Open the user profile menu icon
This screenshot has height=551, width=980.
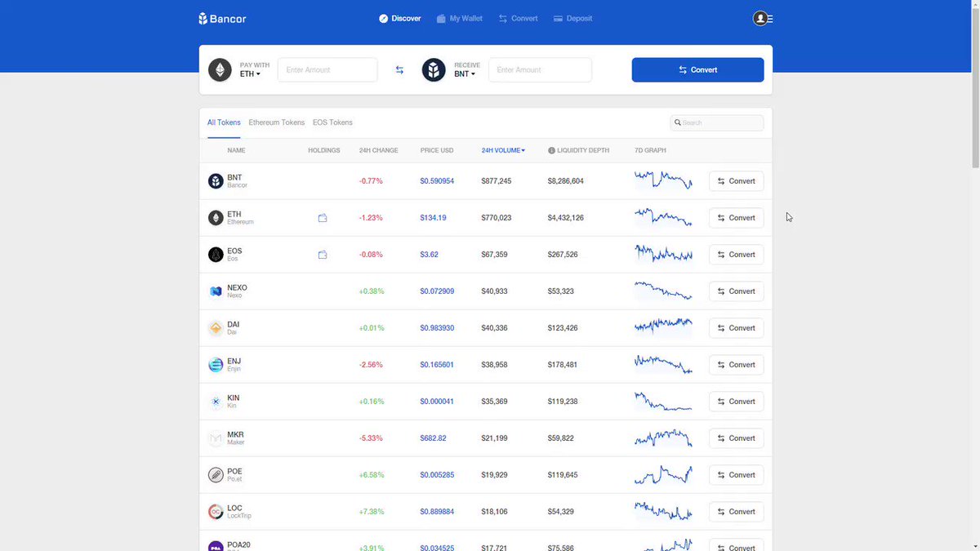763,18
